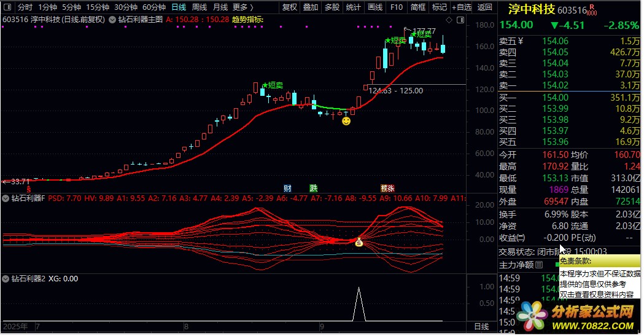Click 外盘 value 69547
This screenshot has width=644, height=336.
tap(556, 201)
